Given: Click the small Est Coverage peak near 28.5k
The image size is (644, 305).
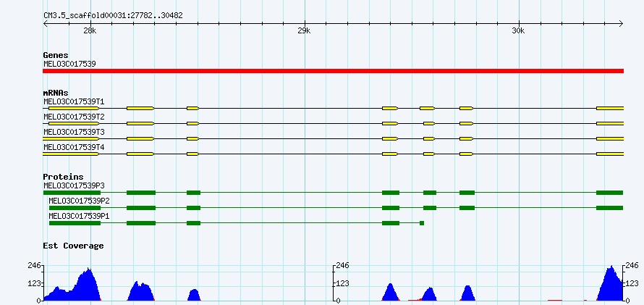Looking at the screenshot, I should [194, 295].
